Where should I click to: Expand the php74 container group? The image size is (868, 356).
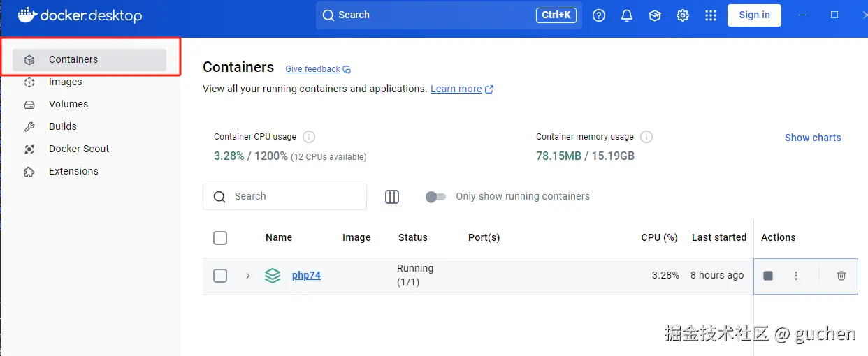[247, 276]
